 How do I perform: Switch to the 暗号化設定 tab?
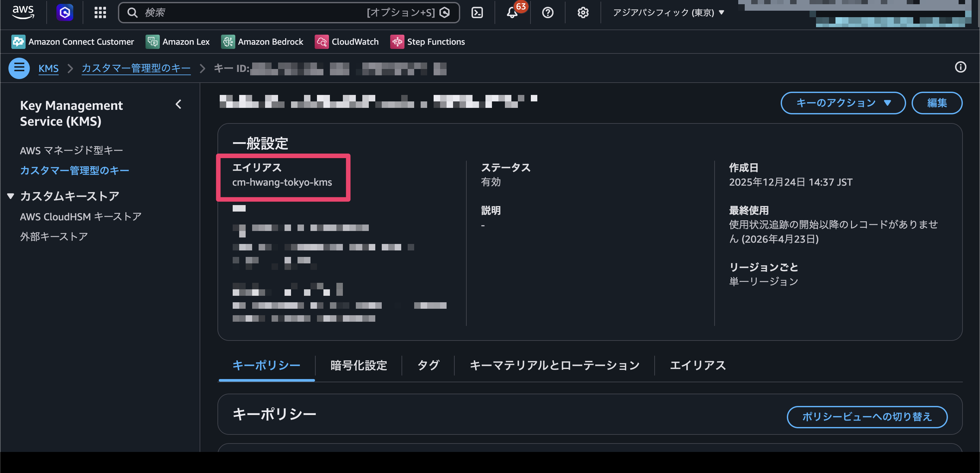click(358, 365)
